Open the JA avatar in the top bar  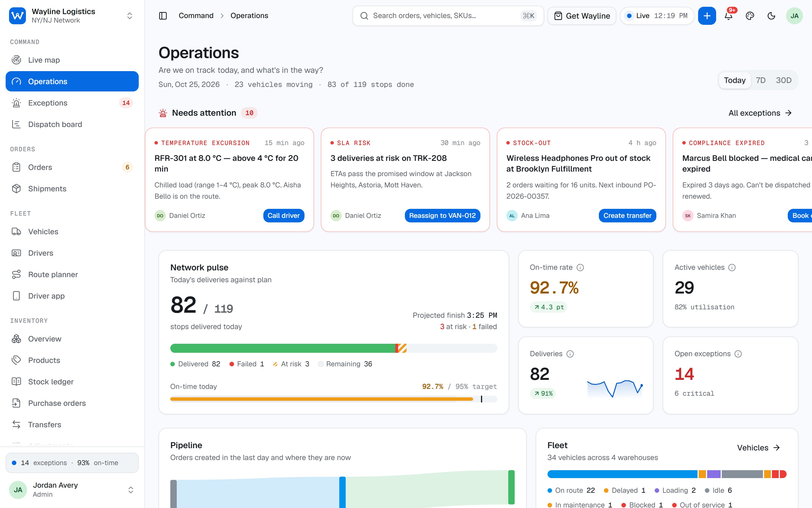point(794,16)
